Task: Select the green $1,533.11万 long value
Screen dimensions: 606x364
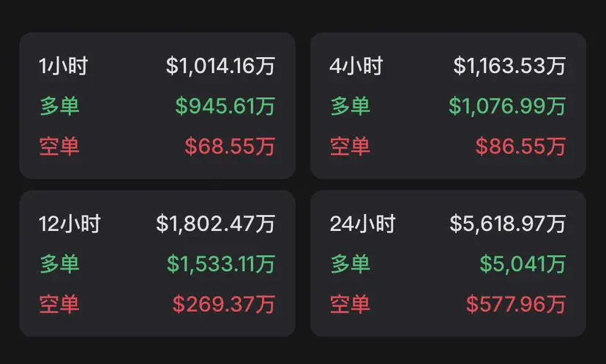Action: (221, 264)
